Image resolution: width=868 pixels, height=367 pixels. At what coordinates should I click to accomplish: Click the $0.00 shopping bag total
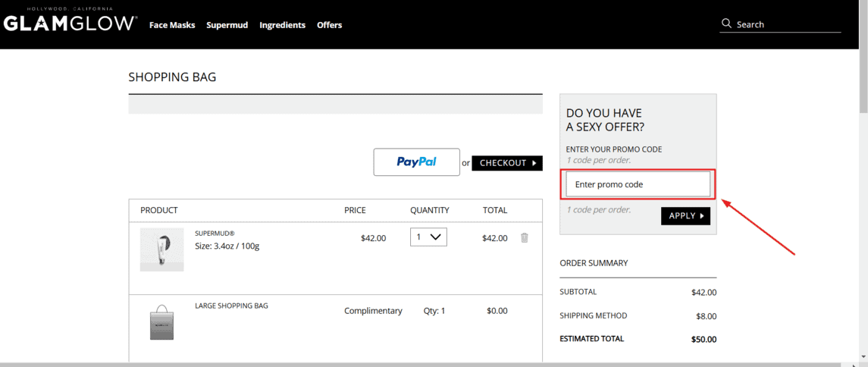click(x=497, y=311)
